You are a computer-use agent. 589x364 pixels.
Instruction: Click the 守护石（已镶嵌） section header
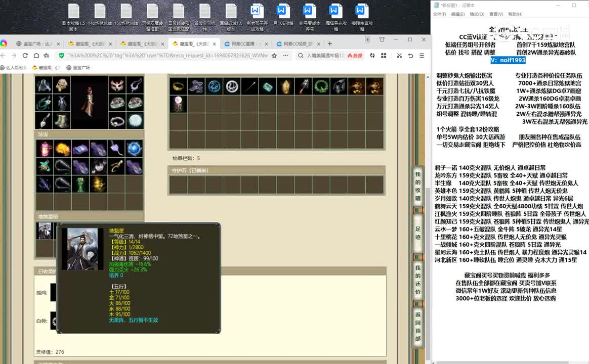[276, 170]
